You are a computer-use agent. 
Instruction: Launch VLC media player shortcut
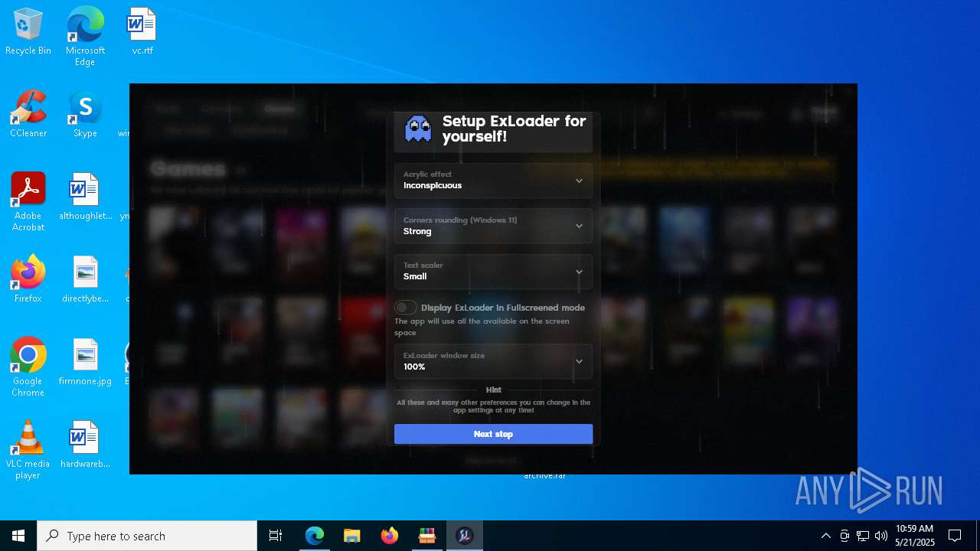[x=28, y=450]
